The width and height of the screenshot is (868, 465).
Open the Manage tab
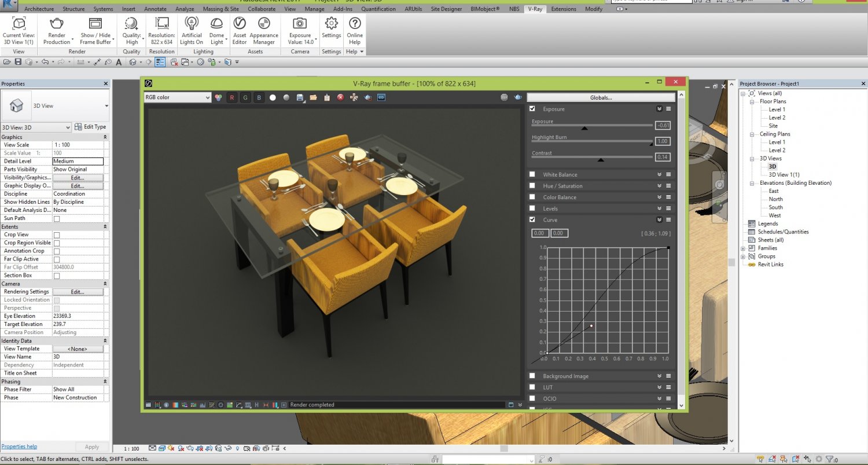tap(314, 9)
